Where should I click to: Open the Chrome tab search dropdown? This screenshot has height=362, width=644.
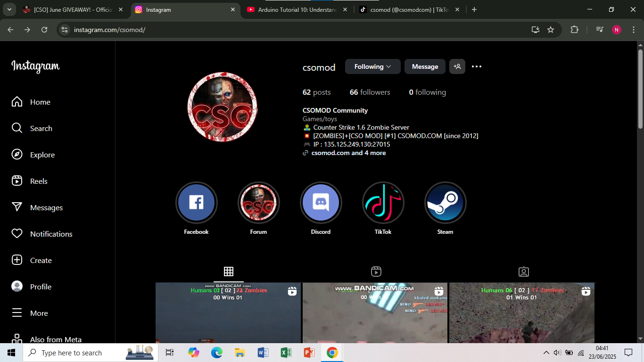pos(9,9)
